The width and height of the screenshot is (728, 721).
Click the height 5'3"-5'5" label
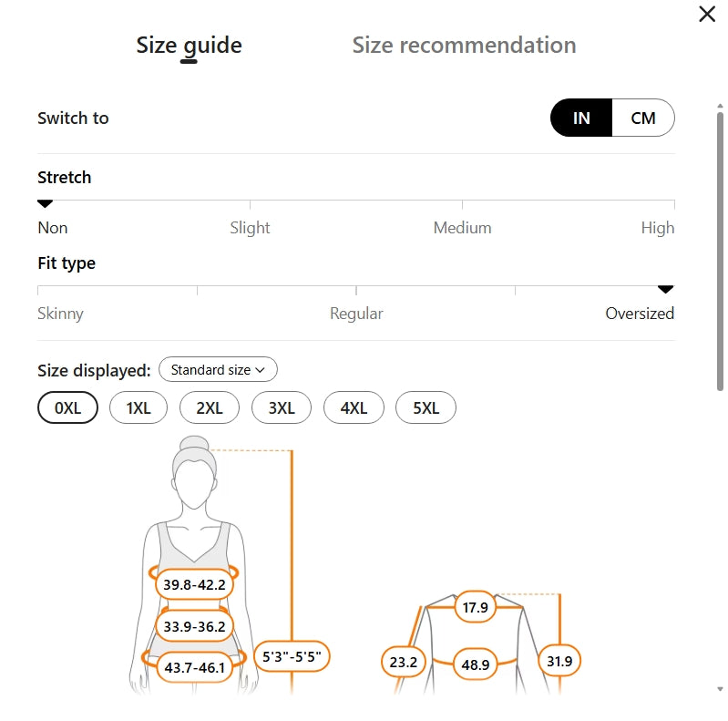(x=292, y=655)
